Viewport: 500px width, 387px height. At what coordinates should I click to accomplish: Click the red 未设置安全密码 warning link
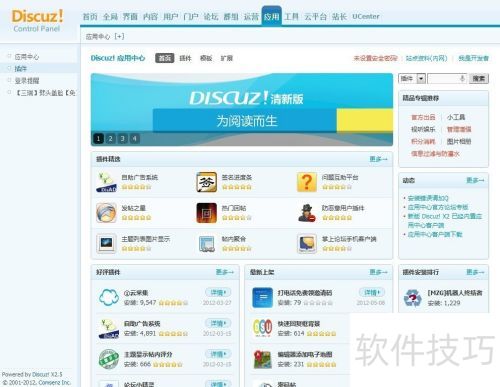(x=375, y=58)
